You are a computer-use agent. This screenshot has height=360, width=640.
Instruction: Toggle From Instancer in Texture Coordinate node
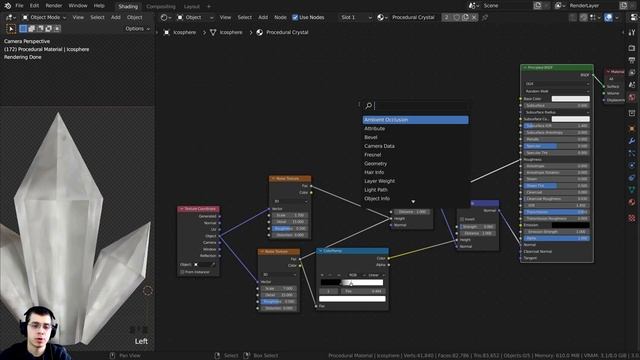click(182, 272)
